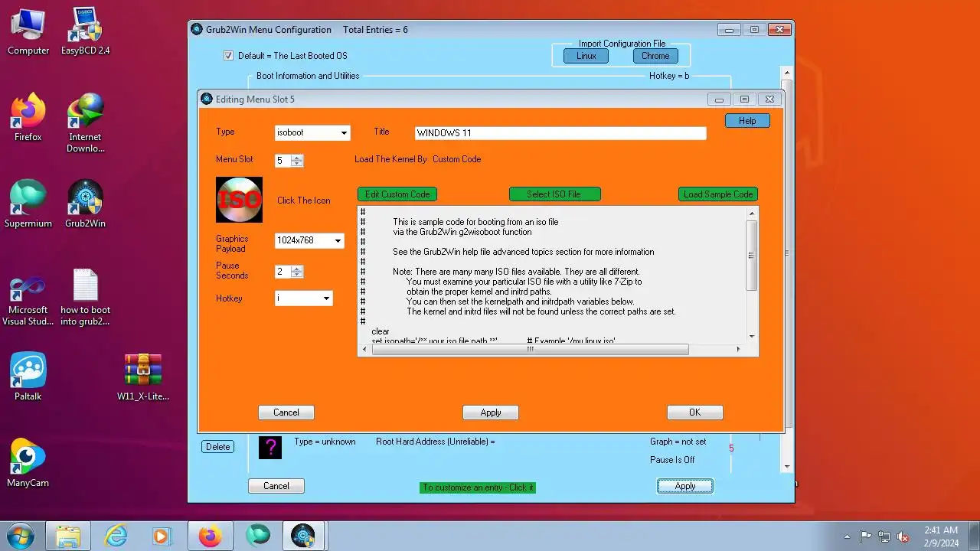
Task: Open the Grub2Win desktop shortcut
Action: coord(85,204)
